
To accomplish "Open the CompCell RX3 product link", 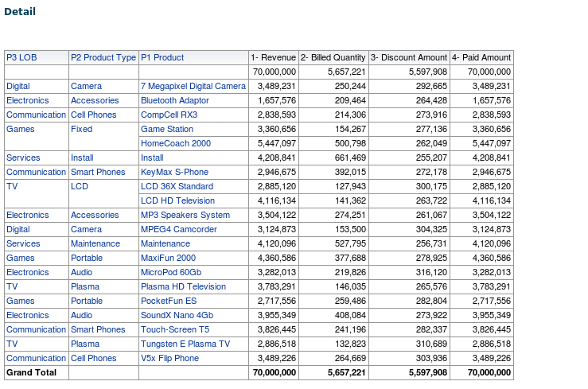I will 169,115.
